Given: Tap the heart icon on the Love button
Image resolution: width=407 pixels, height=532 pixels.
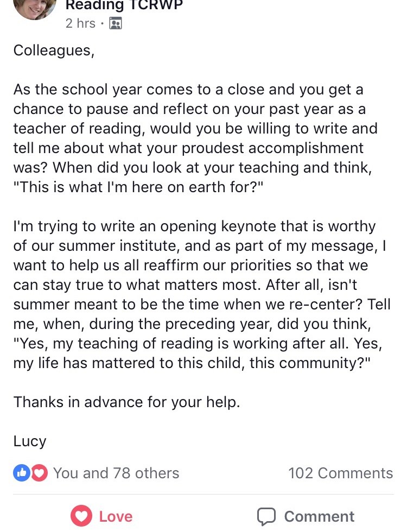Looking at the screenshot, I should pyautogui.click(x=81, y=516).
